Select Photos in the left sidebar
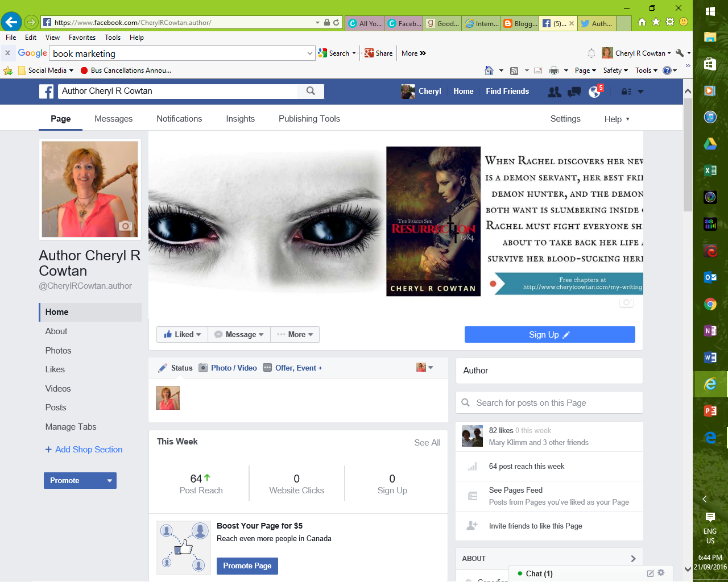Screen dimensions: 728x582 coord(58,351)
